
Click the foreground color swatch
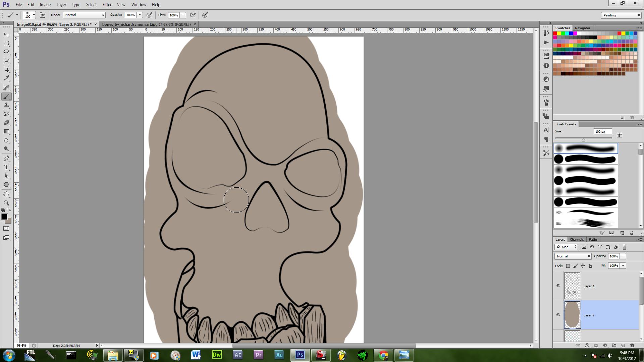pyautogui.click(x=4, y=217)
